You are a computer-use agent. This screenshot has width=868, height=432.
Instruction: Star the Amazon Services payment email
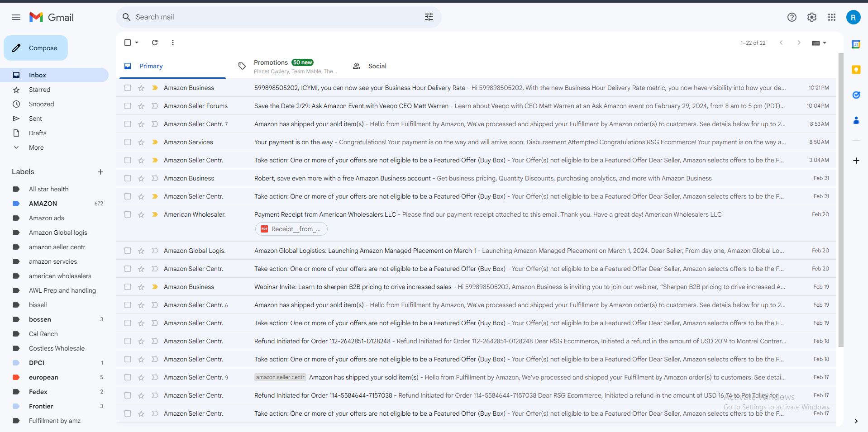pos(141,142)
